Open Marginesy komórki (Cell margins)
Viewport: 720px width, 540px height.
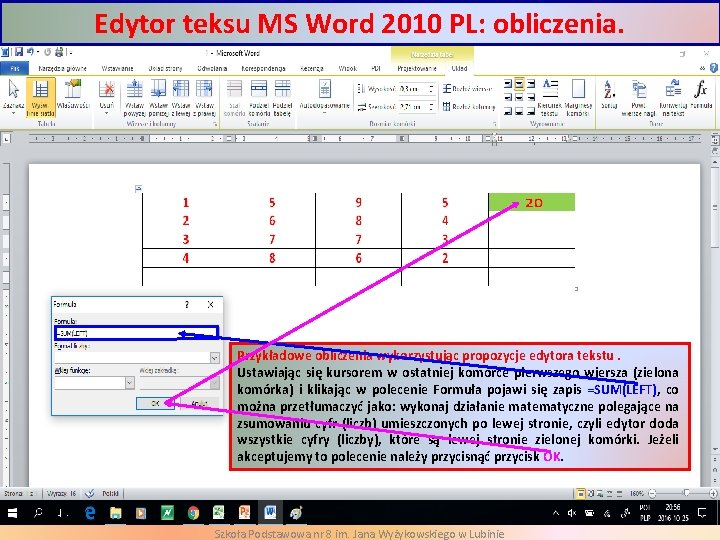pyautogui.click(x=578, y=97)
